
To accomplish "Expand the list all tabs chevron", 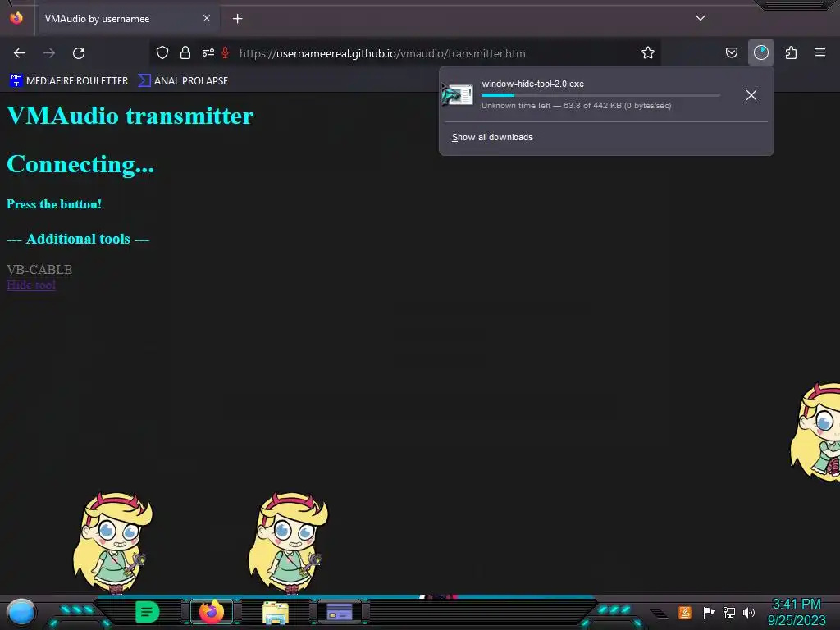I will [701, 18].
